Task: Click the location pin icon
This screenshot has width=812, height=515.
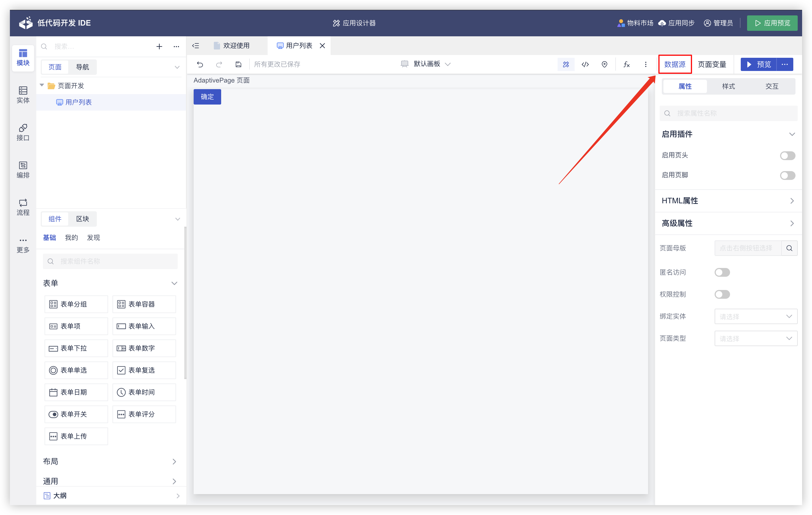Action: click(604, 64)
